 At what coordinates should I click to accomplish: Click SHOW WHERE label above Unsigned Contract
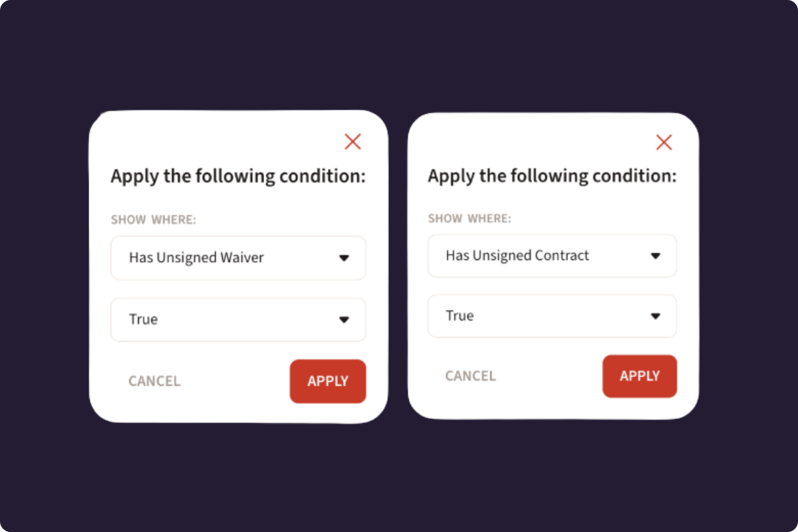469,219
